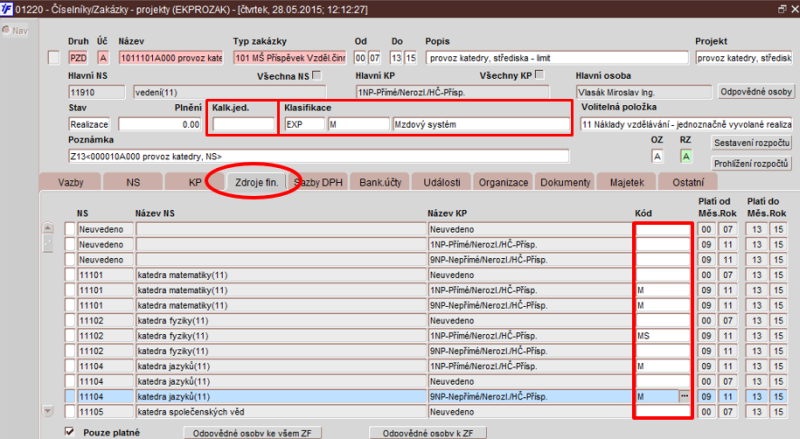Click Sestavení rozpočtu button
Image resolution: width=800 pixels, height=439 pixels.
click(752, 143)
